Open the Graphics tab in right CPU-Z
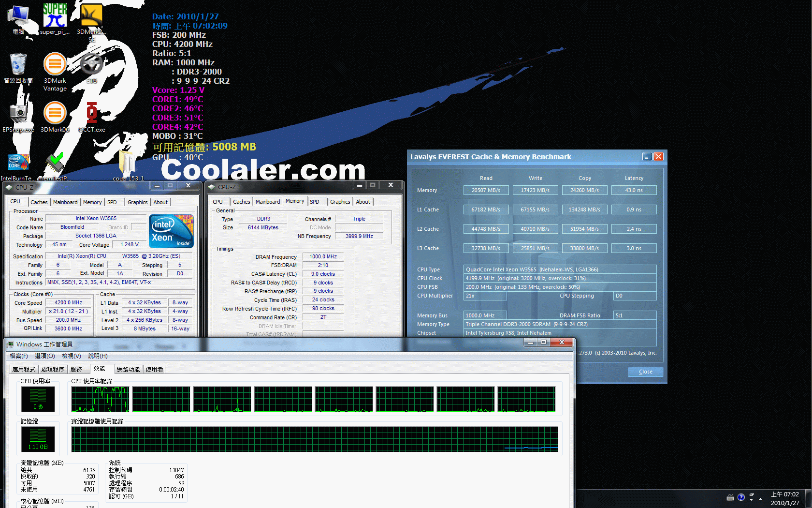 click(340, 202)
